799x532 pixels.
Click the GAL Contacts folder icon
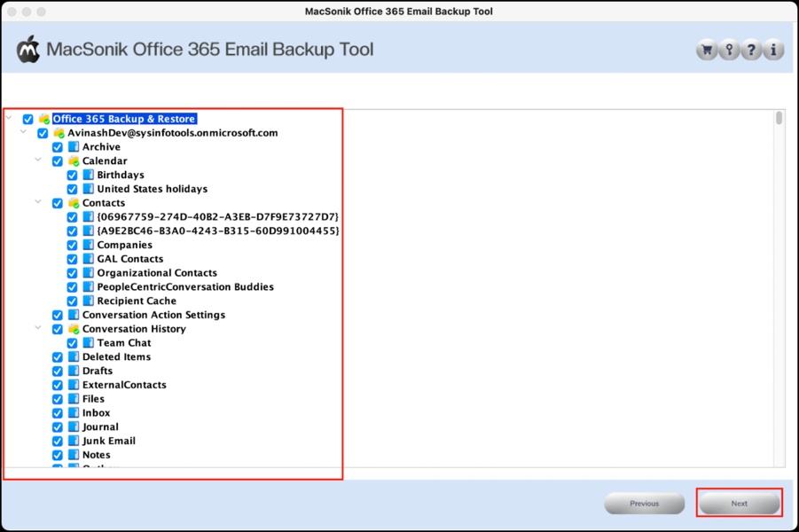point(89,259)
